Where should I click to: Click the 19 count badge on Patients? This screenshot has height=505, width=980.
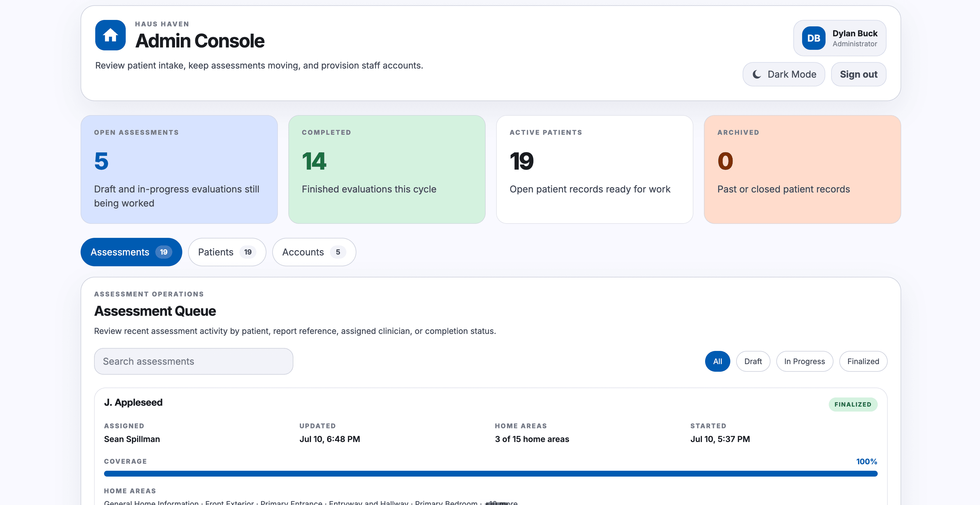click(x=248, y=252)
